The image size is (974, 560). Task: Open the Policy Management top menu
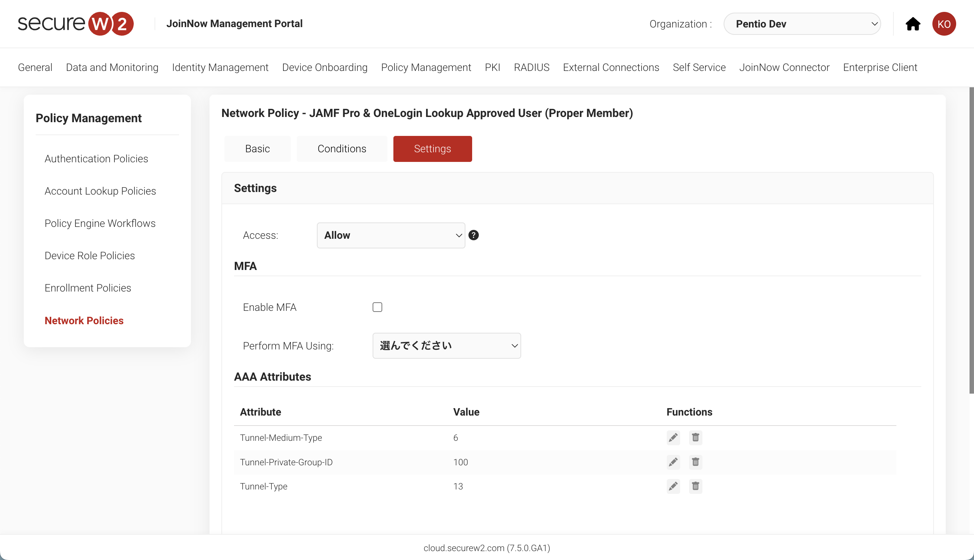(x=426, y=67)
